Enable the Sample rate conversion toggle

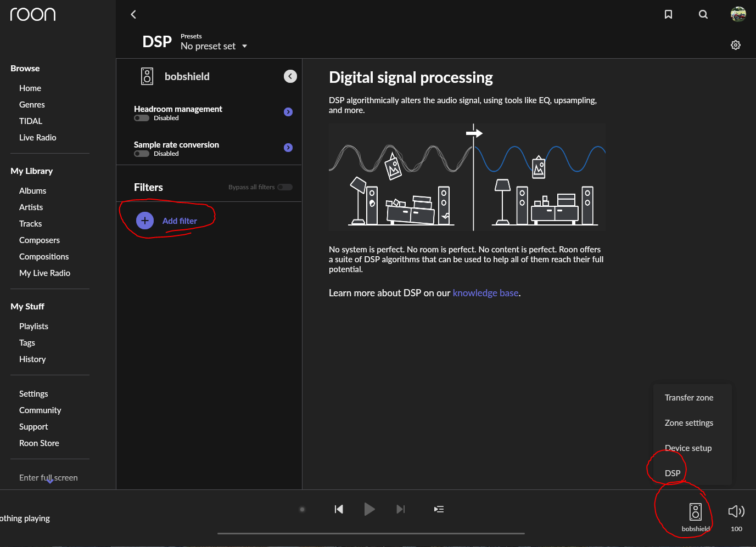click(x=142, y=154)
